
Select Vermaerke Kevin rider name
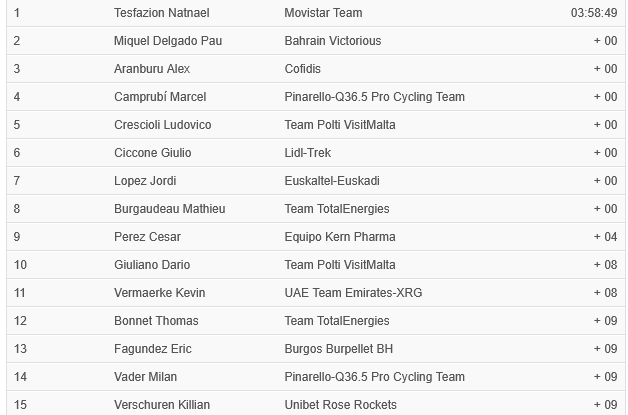159,293
